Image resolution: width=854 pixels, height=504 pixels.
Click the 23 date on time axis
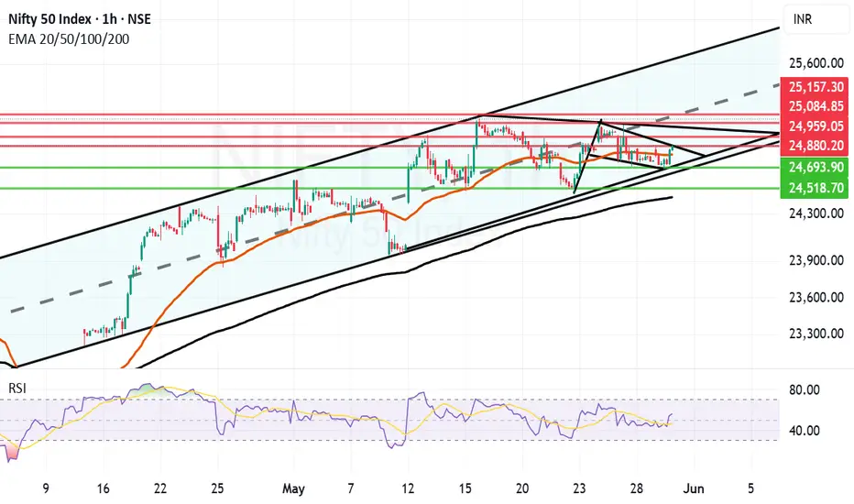579,488
